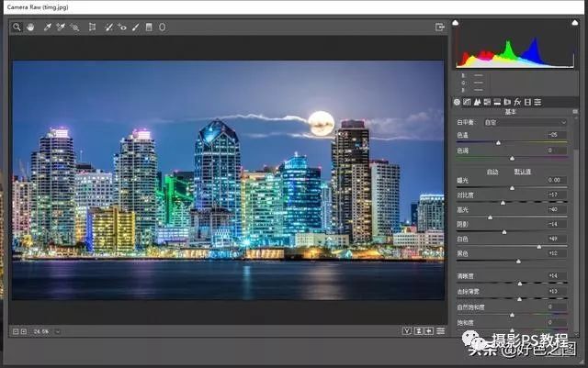
Task: Select the Radial Filter tool
Action: point(163,28)
